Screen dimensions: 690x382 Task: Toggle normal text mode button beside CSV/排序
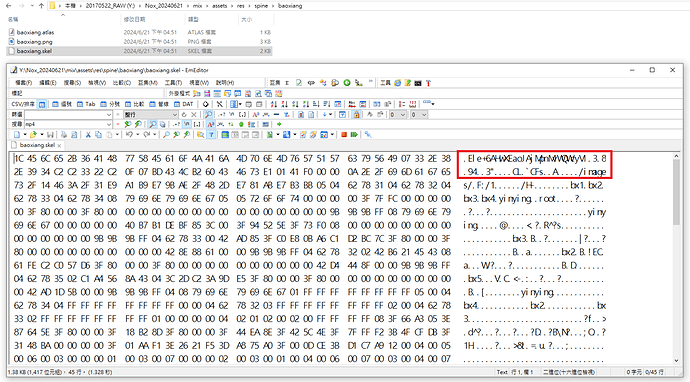coord(42,104)
